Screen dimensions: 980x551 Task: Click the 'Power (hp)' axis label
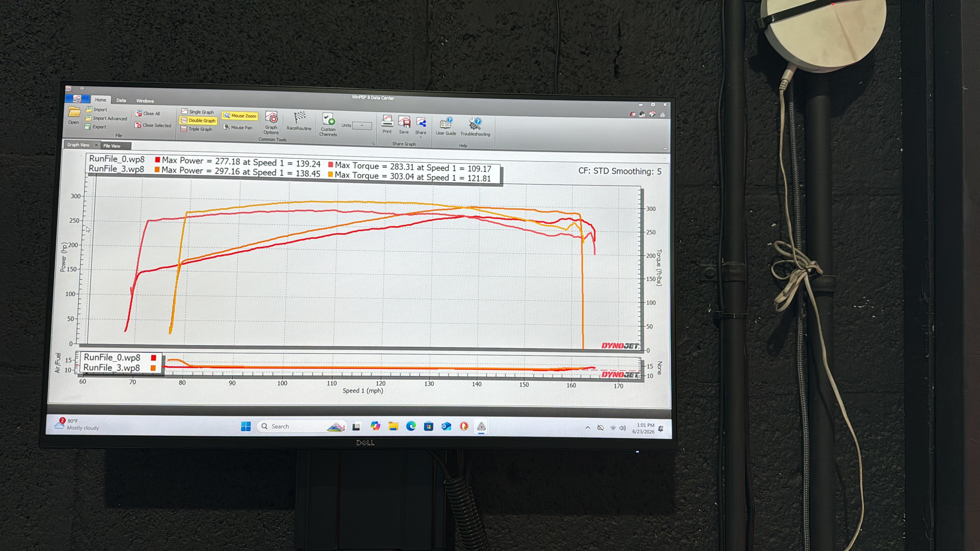[64, 257]
